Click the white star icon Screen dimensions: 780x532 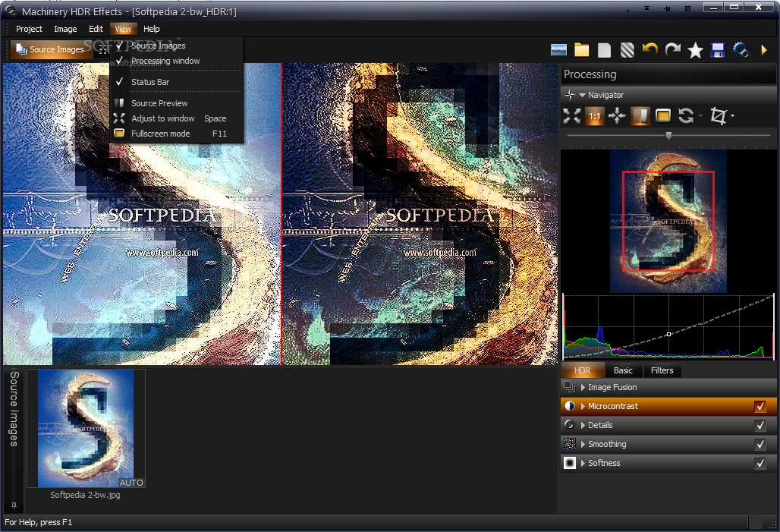click(695, 50)
